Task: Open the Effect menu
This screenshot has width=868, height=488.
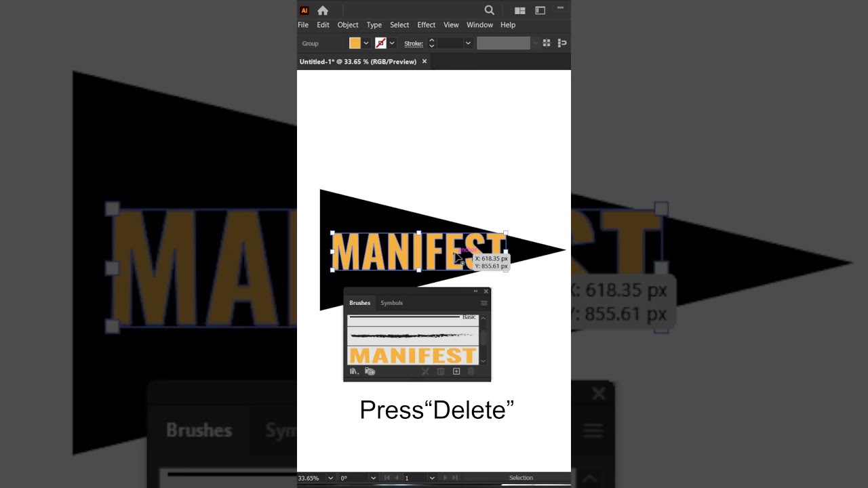Action: [427, 25]
